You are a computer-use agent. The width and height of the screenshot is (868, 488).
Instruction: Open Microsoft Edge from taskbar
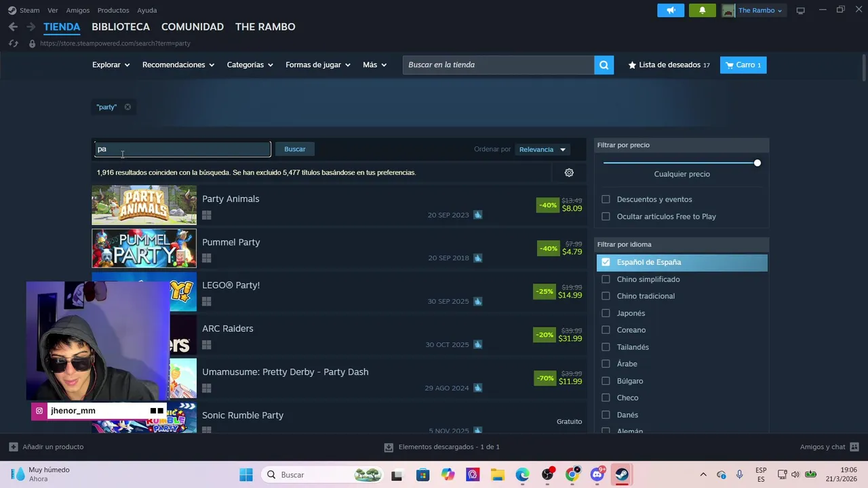tap(522, 474)
